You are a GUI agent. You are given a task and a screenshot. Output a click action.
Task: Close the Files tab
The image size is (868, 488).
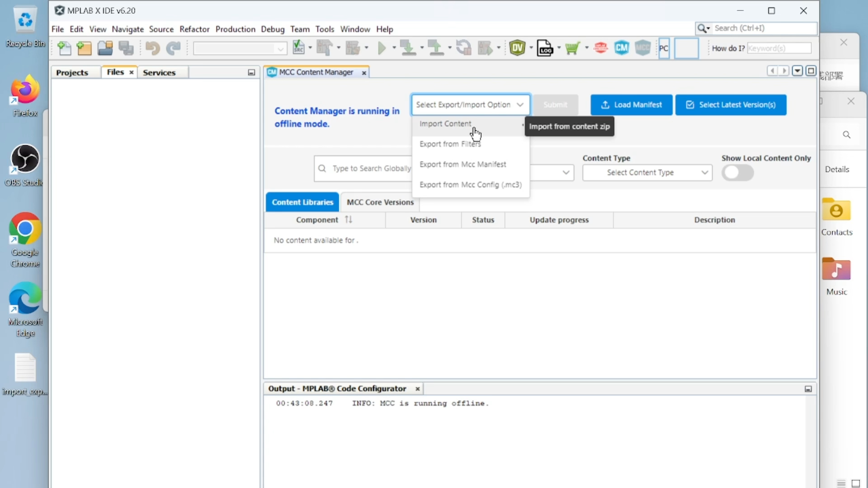(131, 72)
